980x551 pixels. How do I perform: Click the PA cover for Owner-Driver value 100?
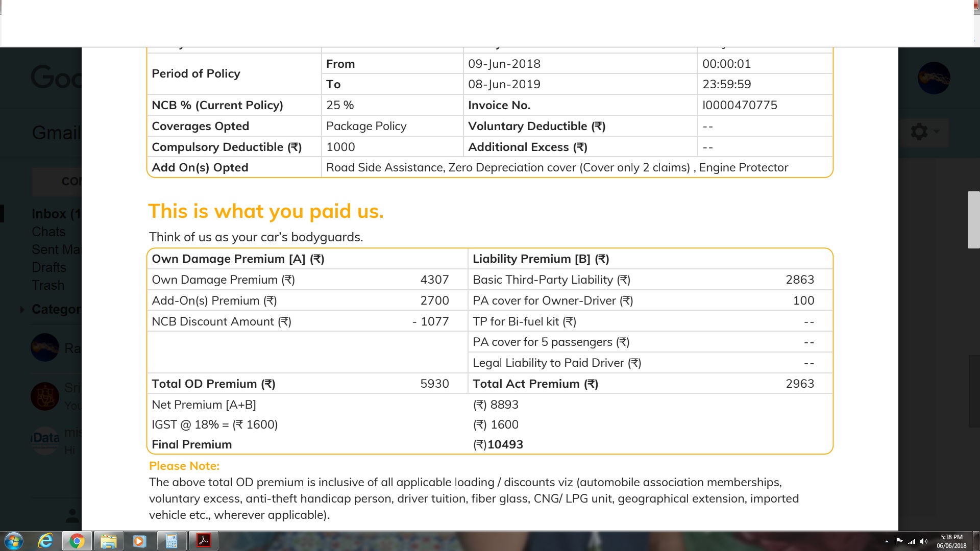(x=803, y=300)
